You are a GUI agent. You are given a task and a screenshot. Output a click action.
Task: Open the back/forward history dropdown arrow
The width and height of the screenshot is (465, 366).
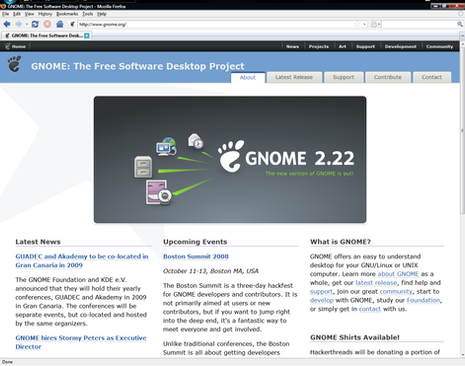[x=27, y=24]
